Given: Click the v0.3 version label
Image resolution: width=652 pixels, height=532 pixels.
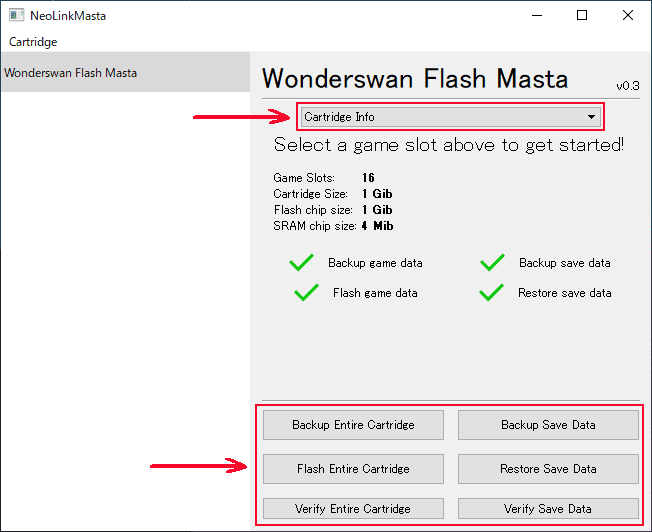Looking at the screenshot, I should [628, 86].
